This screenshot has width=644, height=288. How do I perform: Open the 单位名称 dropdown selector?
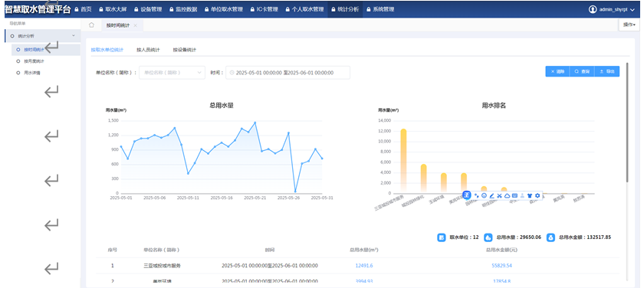point(172,73)
